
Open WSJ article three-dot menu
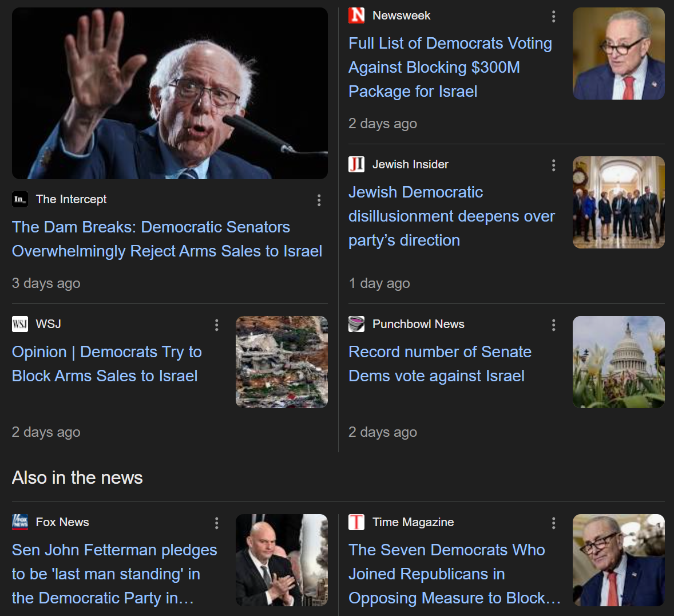click(217, 325)
